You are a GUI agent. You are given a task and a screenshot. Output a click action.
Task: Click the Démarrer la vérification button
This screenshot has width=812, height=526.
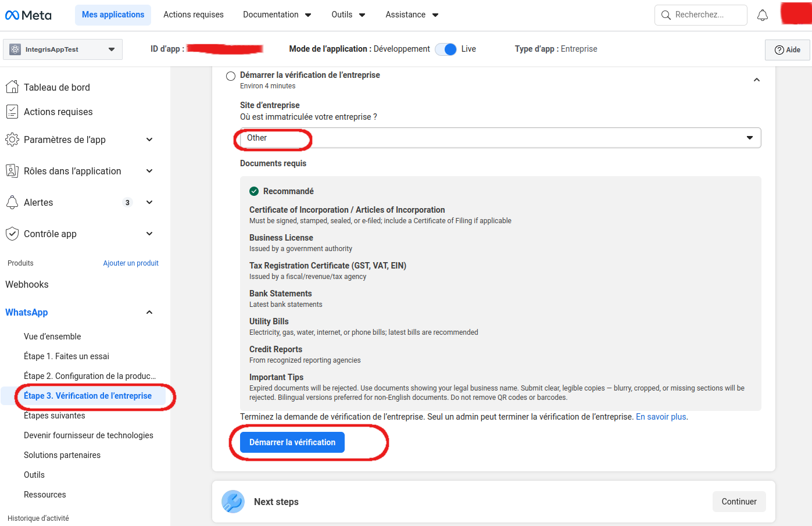292,442
